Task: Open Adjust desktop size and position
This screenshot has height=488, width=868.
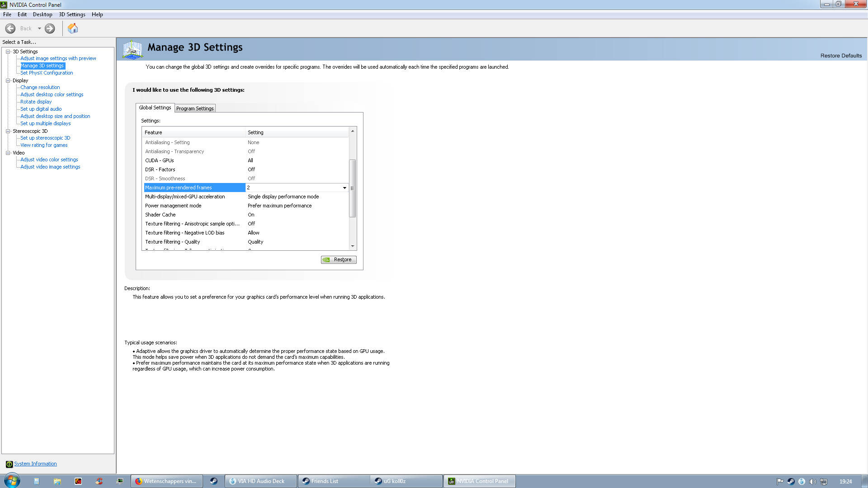Action: pyautogui.click(x=55, y=116)
